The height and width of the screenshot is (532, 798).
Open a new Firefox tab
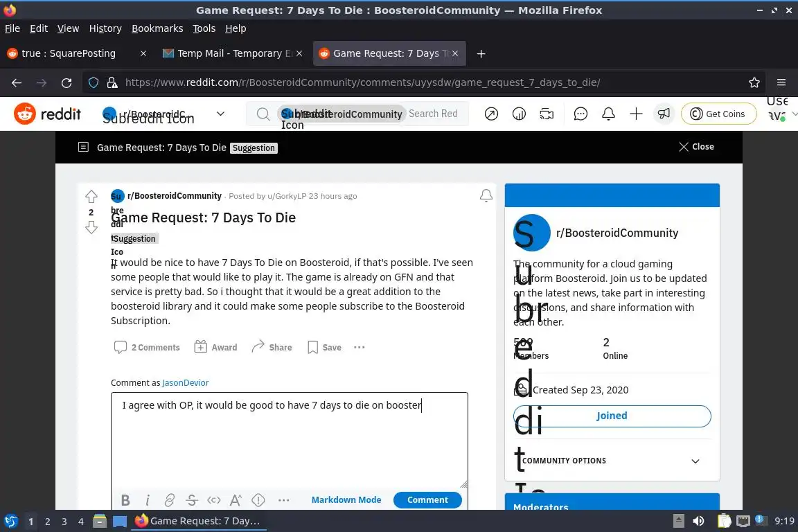[481, 53]
